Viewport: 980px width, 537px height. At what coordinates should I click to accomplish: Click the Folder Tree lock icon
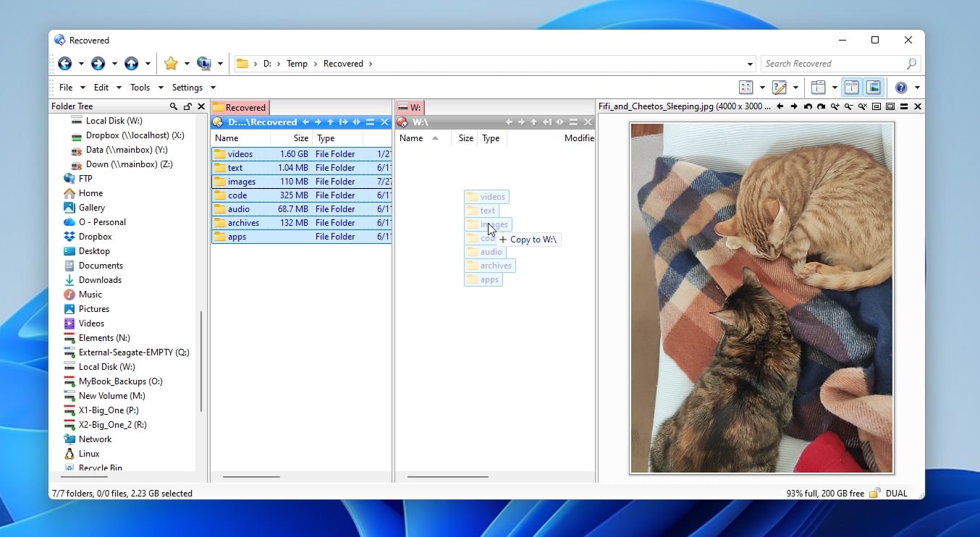[x=187, y=106]
